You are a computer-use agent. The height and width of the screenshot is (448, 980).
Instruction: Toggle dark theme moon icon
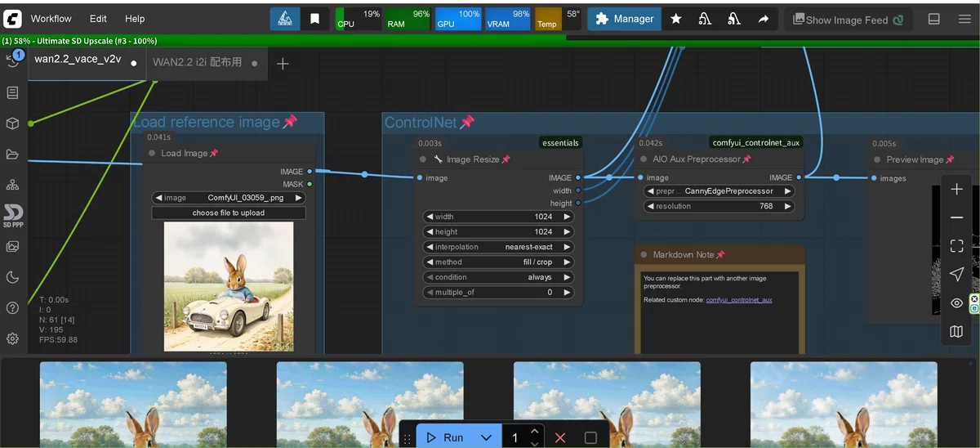(12, 277)
